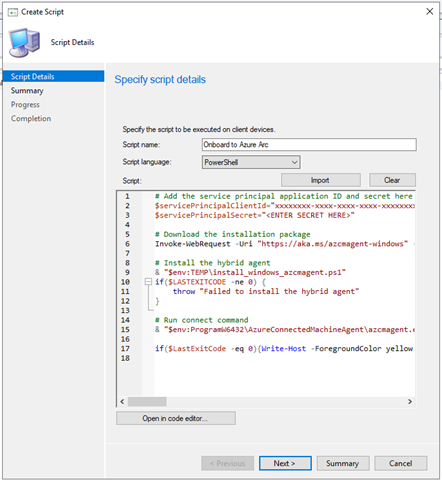
Task: Select Completion step in the wizard sidebar
Action: point(31,119)
